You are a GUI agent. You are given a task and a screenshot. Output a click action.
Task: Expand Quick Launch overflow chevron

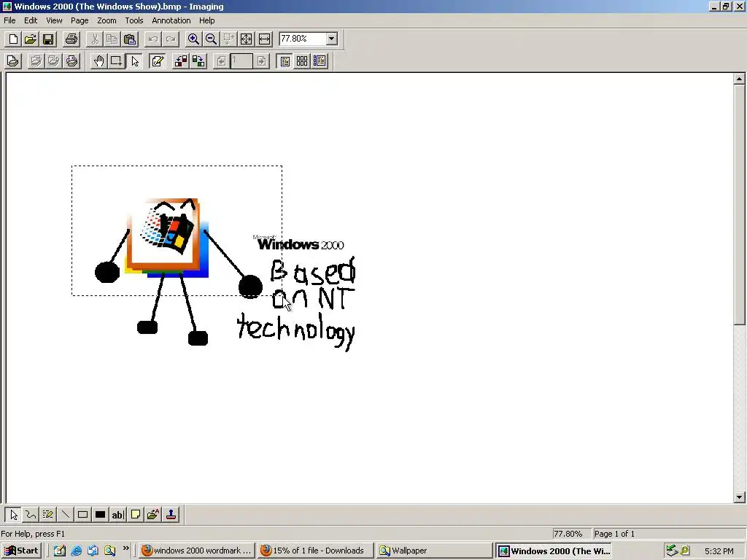[x=125, y=548]
